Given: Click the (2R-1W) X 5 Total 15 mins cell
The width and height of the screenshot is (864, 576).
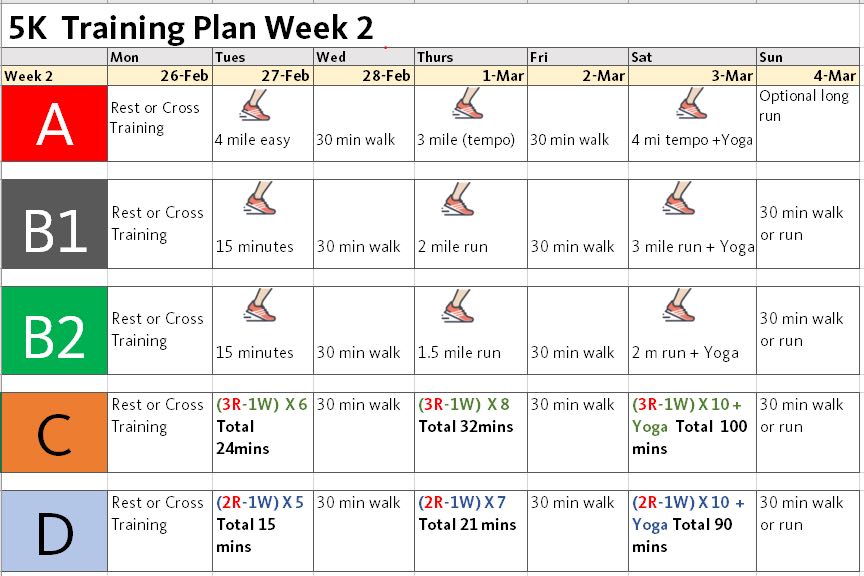Looking at the screenshot, I should point(263,531).
